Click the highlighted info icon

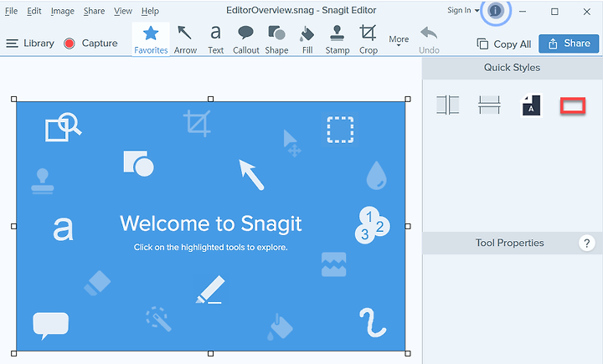[495, 11]
